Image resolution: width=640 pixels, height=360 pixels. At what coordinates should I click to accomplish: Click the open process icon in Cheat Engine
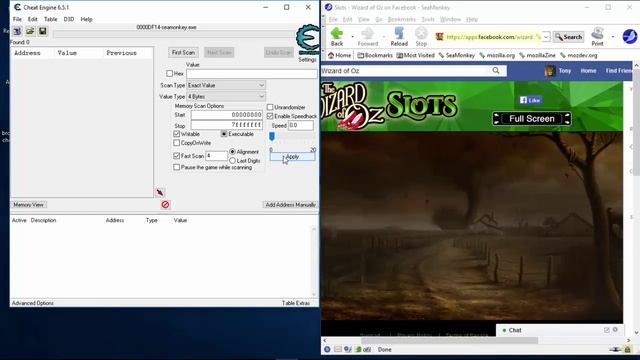tap(17, 31)
